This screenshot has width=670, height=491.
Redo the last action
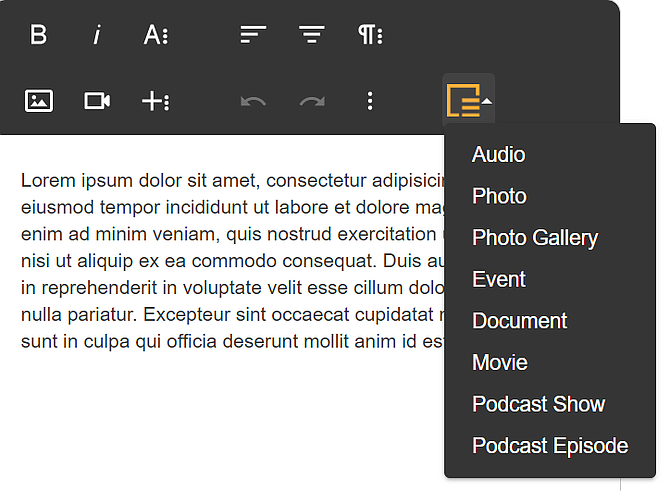pos(312,102)
